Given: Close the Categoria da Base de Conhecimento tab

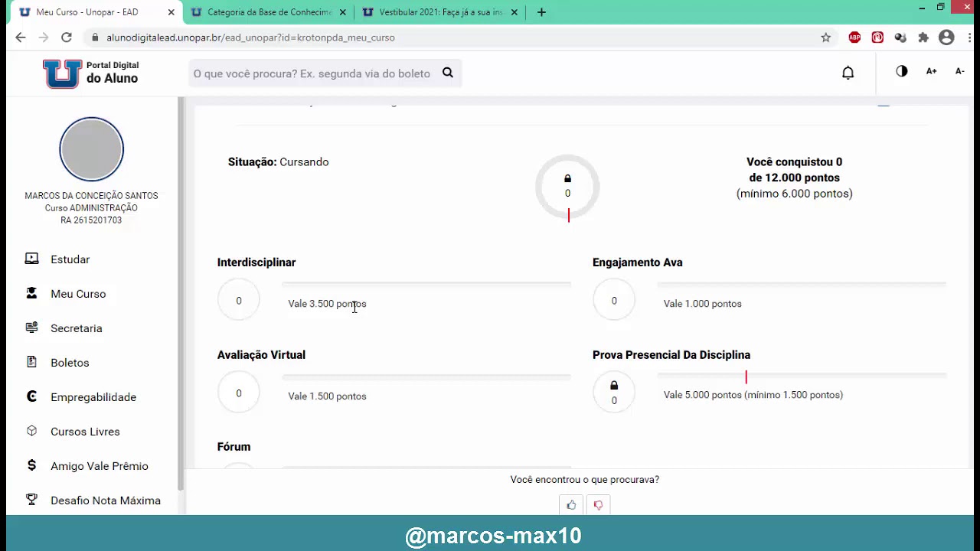Looking at the screenshot, I should point(342,12).
